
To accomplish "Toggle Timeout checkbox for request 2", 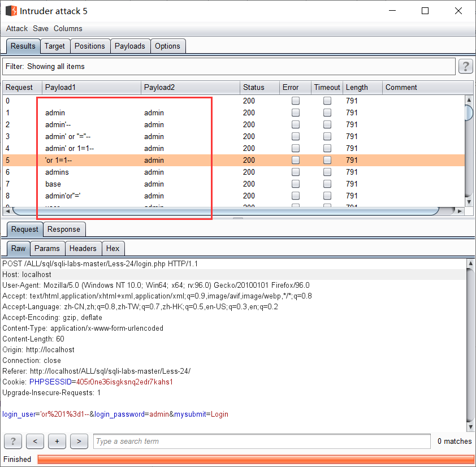I will pos(327,124).
